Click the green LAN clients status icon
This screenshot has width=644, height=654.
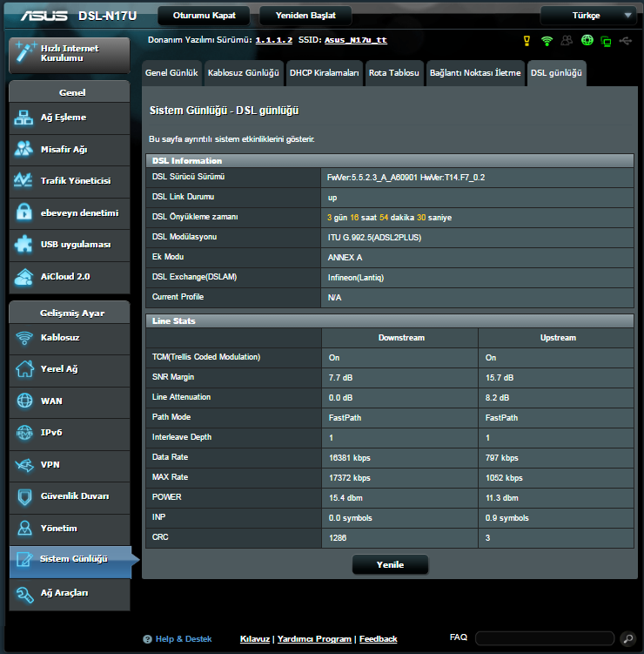pos(606,41)
